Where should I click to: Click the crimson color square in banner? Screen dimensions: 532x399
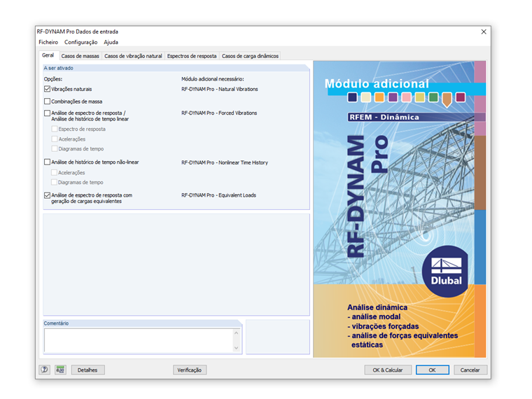click(x=461, y=97)
